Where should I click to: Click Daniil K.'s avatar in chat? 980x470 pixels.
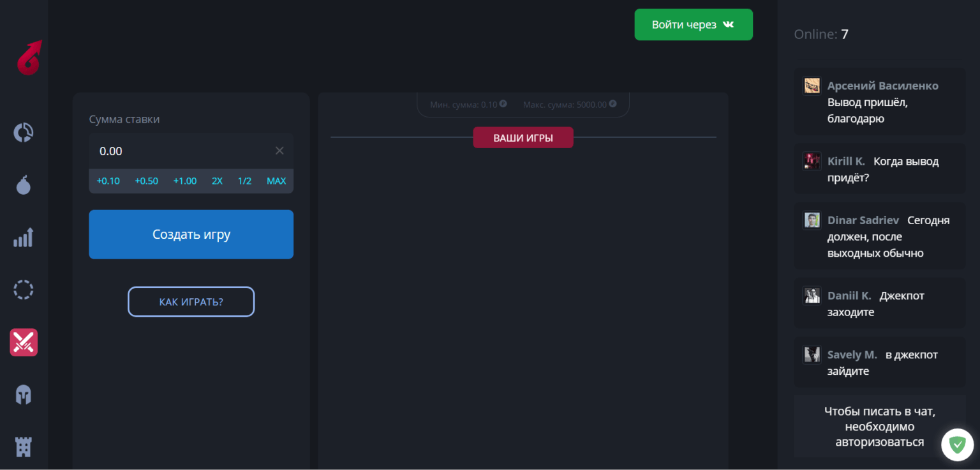coord(812,296)
